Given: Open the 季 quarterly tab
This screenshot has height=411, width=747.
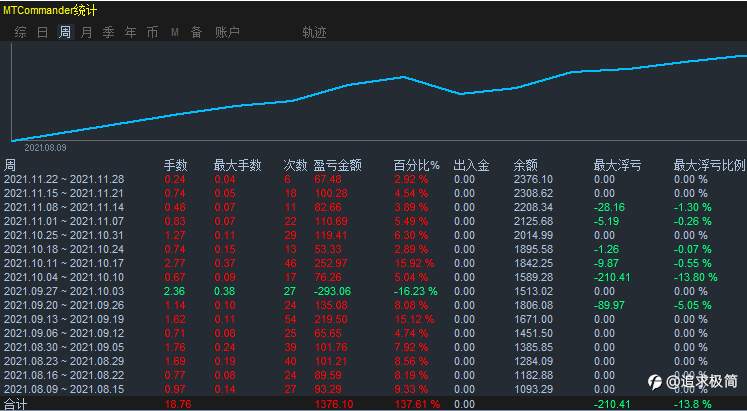Looking at the screenshot, I should click(108, 32).
